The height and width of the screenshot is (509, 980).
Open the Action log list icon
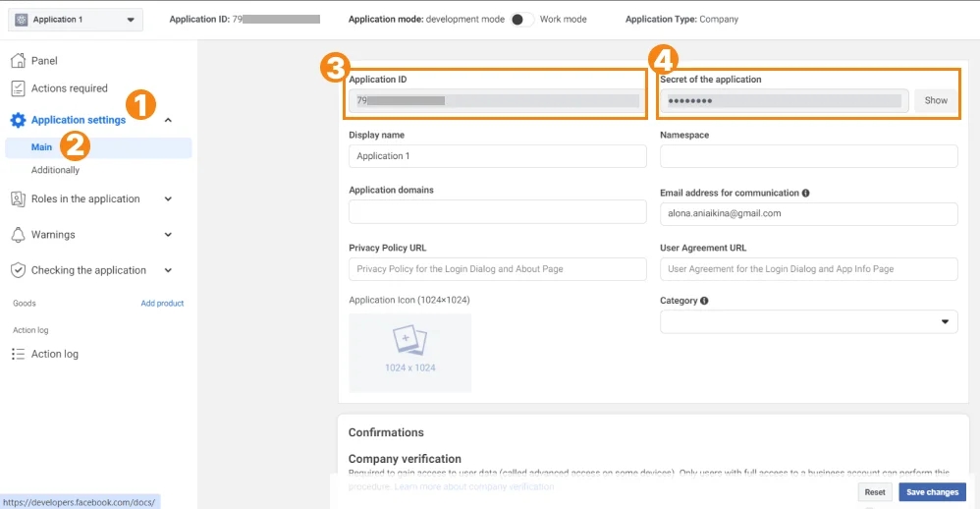click(x=18, y=354)
